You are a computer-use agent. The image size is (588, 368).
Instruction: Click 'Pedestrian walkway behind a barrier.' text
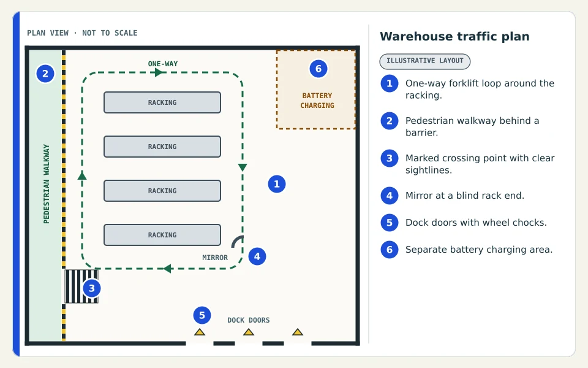[x=472, y=126]
